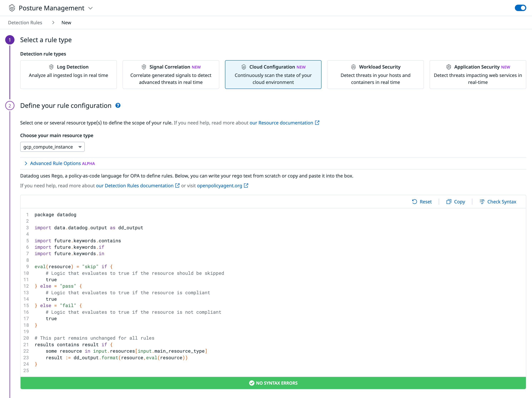532x398 pixels.
Task: Select the Application Security rule type card
Action: [x=478, y=74]
